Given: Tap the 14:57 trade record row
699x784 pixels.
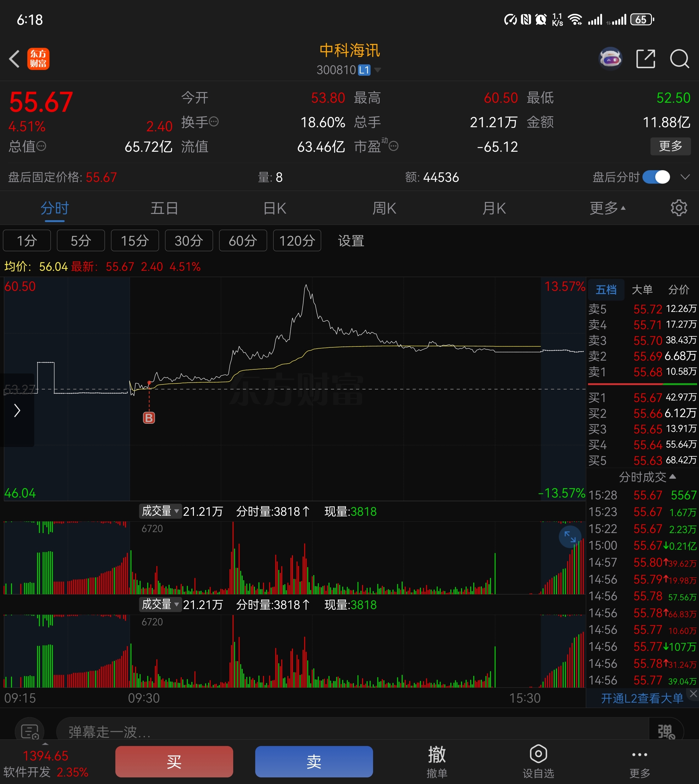Looking at the screenshot, I should [x=642, y=562].
